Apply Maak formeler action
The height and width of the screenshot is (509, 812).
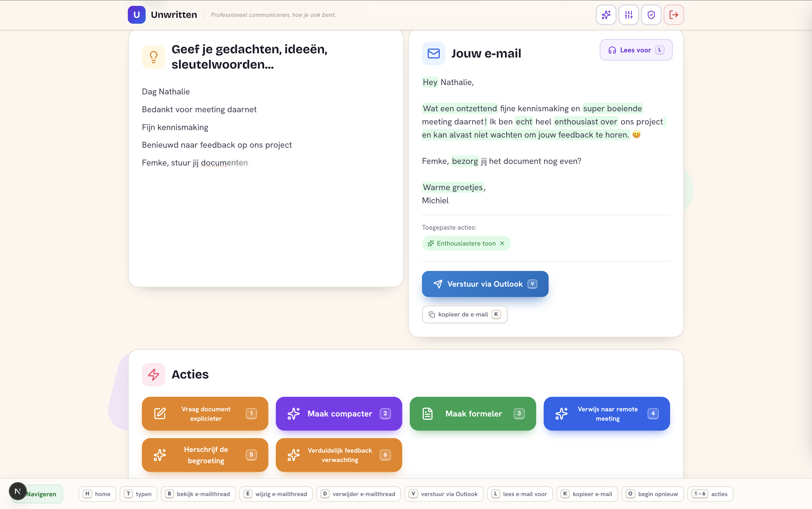472,413
